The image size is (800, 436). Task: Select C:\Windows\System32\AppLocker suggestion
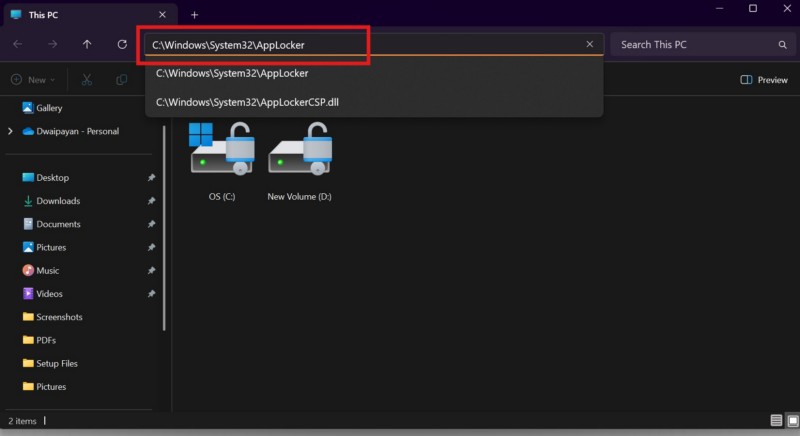[x=374, y=73]
